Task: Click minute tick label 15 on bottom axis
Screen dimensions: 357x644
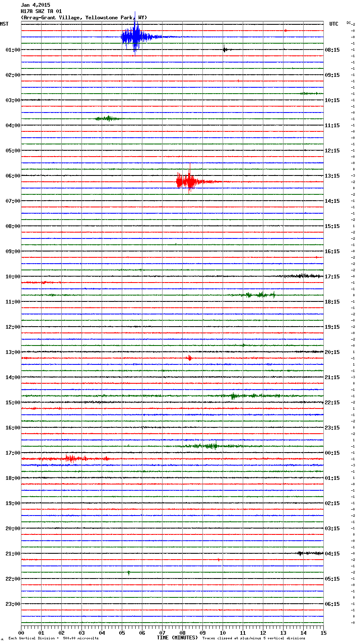Action: (x=323, y=633)
